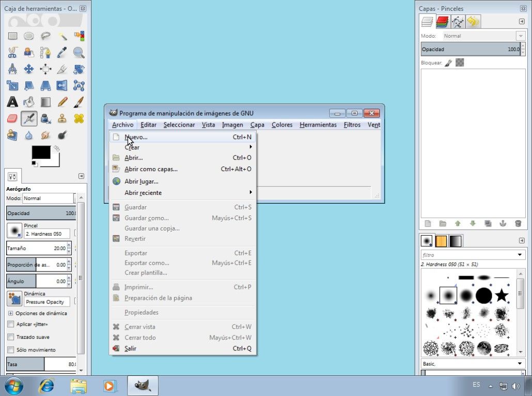
Task: Open Internet Explorer from the taskbar
Action: point(46,386)
